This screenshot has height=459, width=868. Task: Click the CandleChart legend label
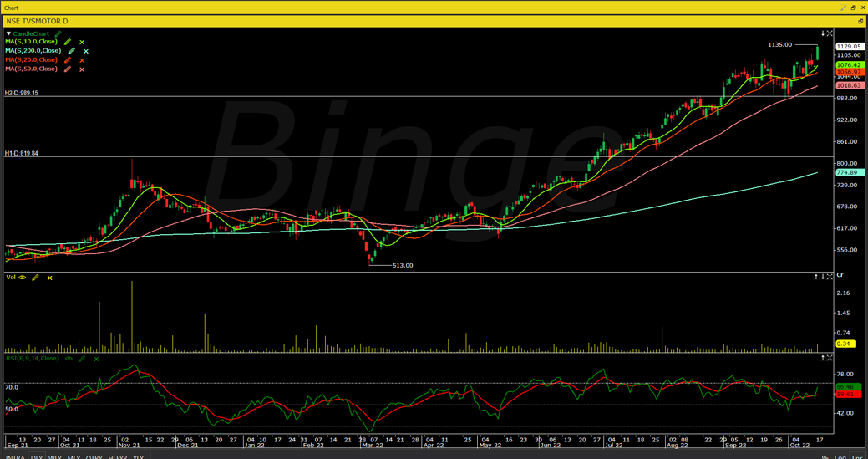(31, 33)
